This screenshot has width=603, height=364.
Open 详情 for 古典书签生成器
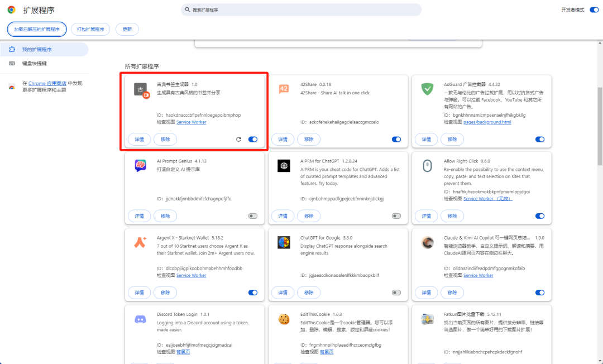click(x=139, y=139)
